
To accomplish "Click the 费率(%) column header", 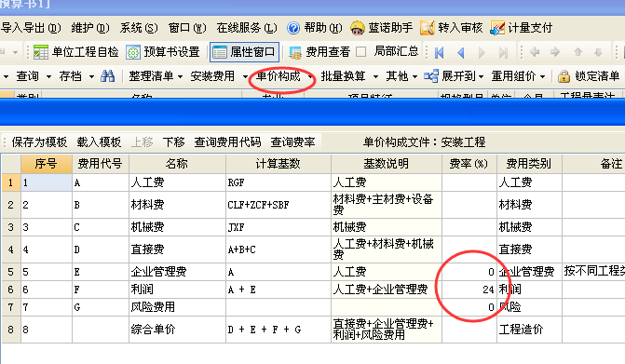I will pos(469,164).
